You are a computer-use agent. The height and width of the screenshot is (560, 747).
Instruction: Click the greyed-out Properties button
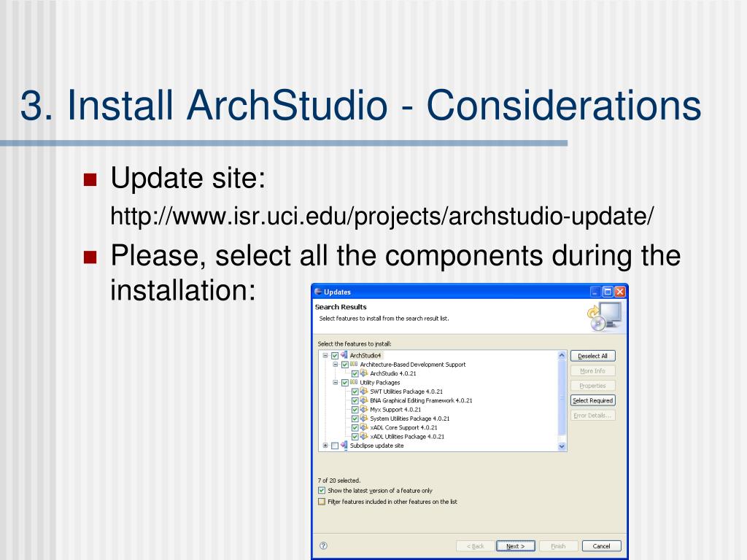592,386
